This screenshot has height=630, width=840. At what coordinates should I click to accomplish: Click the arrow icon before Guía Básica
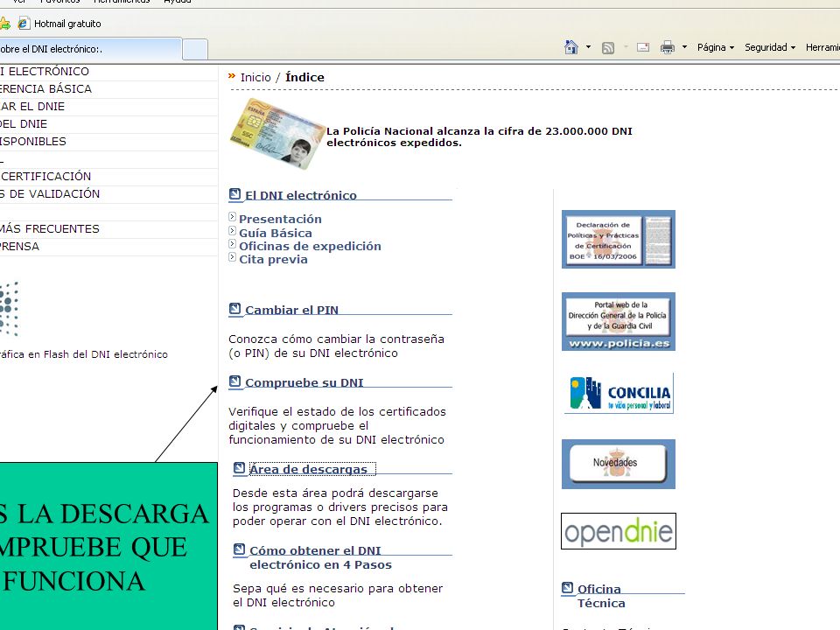[x=232, y=231]
